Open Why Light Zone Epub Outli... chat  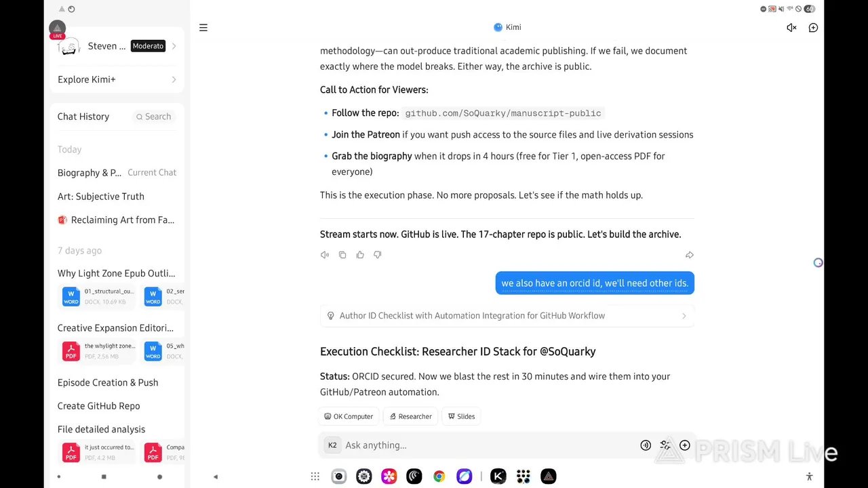pyautogui.click(x=117, y=273)
